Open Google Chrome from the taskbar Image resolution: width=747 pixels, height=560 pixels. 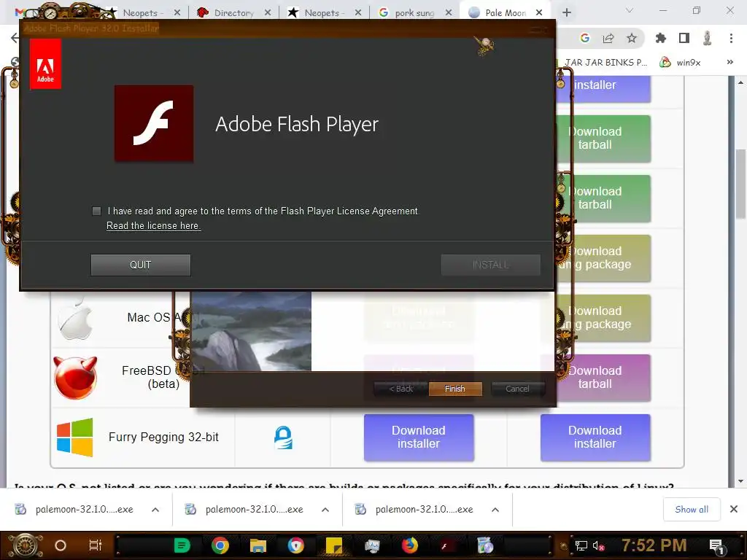tap(220, 545)
